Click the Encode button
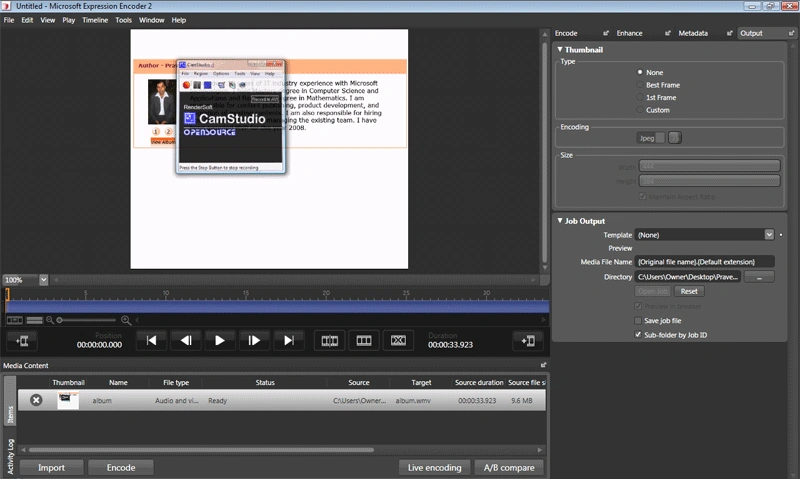Screen dimensions: 800x479 121,467
